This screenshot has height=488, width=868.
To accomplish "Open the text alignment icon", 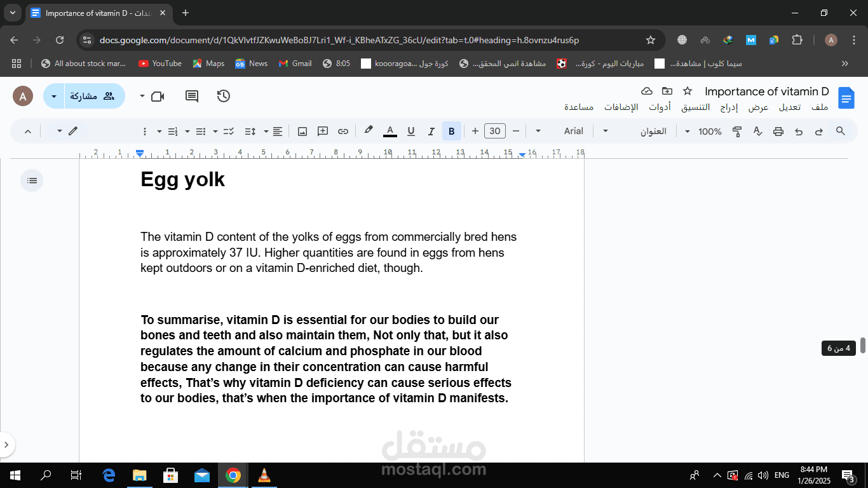I will pos(278,132).
